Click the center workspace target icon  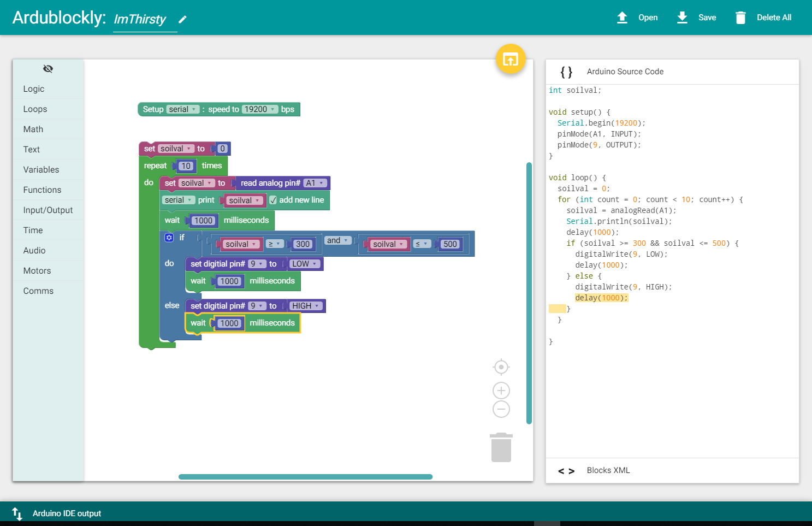click(501, 367)
